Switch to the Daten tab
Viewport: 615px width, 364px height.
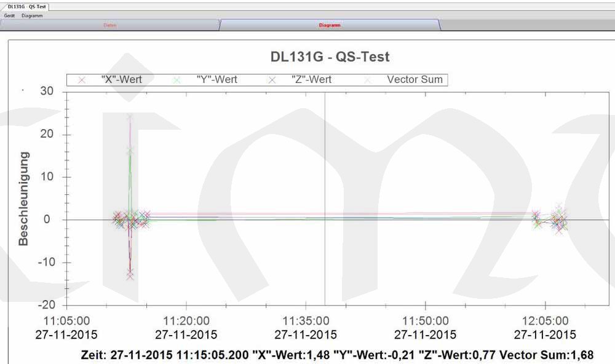pyautogui.click(x=110, y=25)
